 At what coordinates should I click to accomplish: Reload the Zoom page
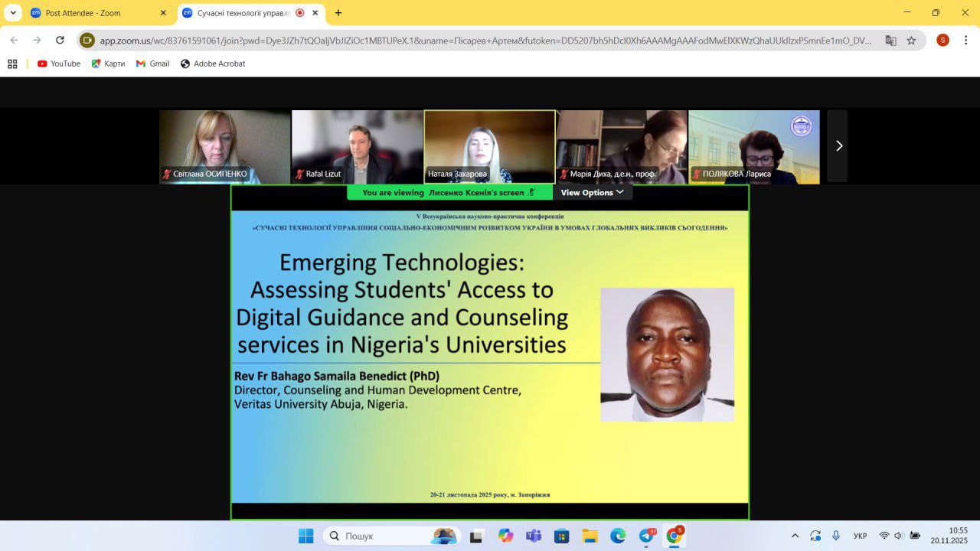click(x=60, y=41)
